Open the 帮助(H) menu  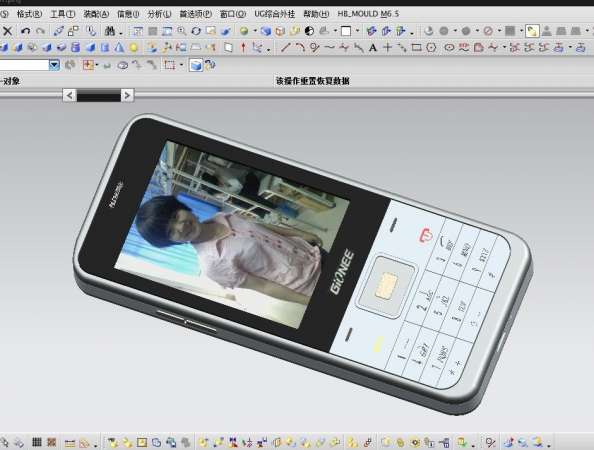coord(316,14)
